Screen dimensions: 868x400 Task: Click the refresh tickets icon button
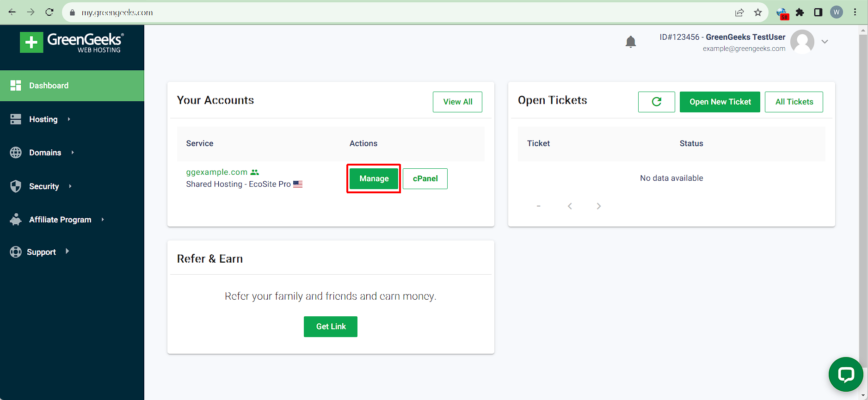point(656,102)
